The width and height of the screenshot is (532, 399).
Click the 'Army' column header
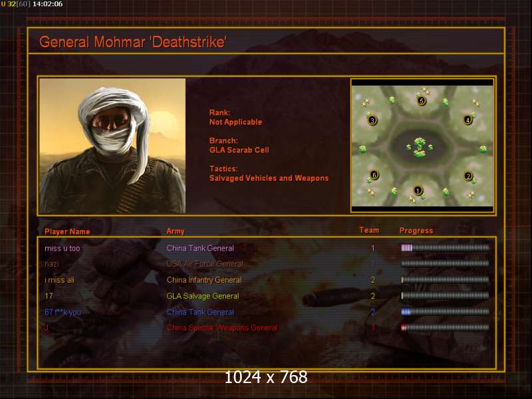pyautogui.click(x=176, y=231)
